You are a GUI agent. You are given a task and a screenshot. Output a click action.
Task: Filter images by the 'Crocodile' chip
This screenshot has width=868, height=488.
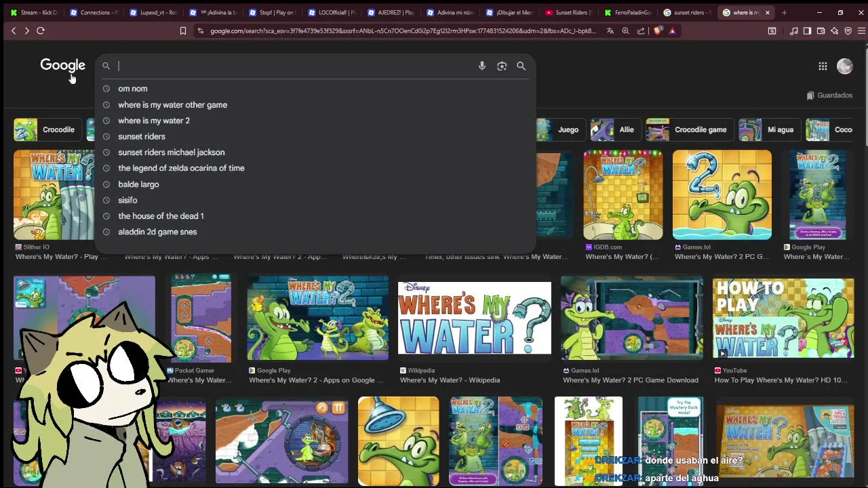(x=46, y=129)
